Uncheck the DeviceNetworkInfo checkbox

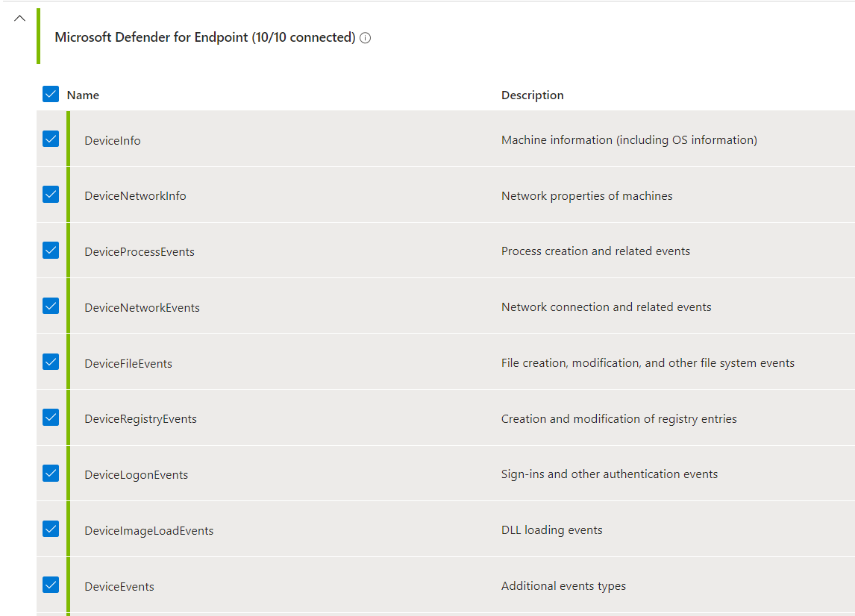pos(51,195)
